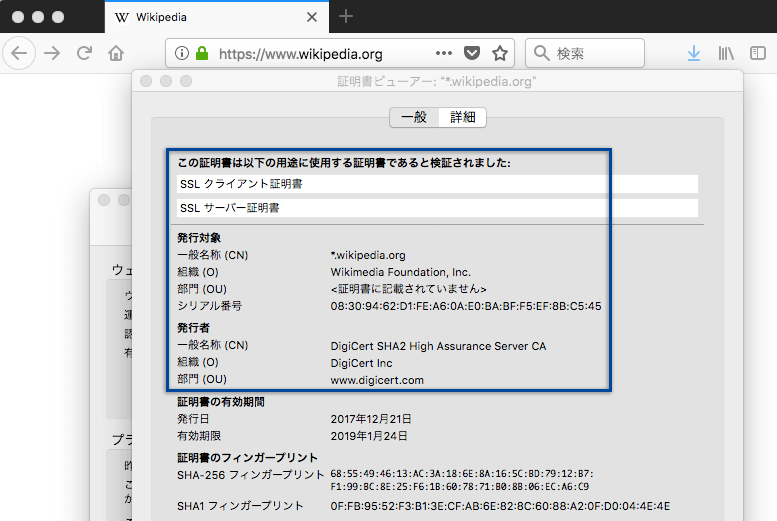Toggle the sidebar icon in toolbar

pos(758,53)
